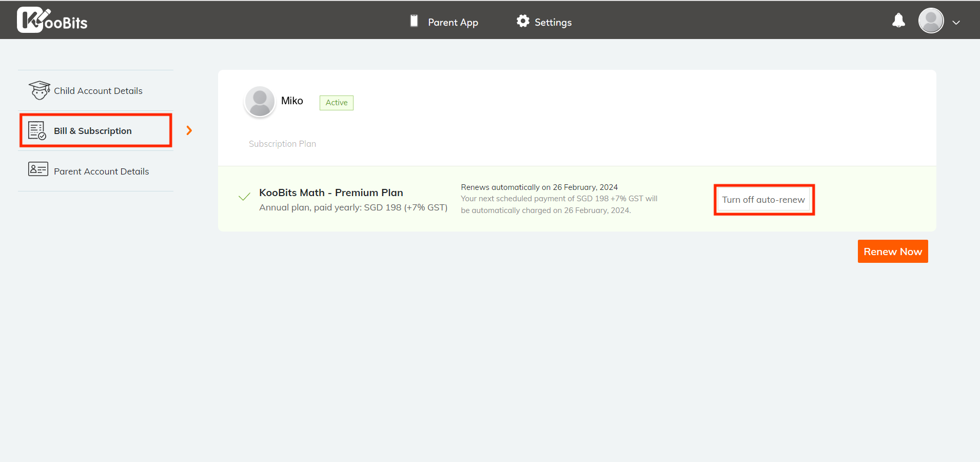Click the profile avatar in header
980x462 pixels.
point(931,21)
